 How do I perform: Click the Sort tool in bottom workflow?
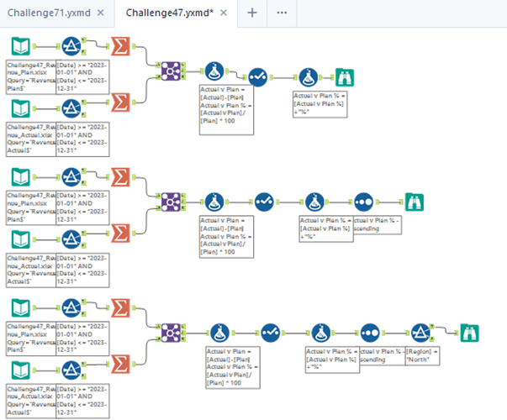(370, 333)
